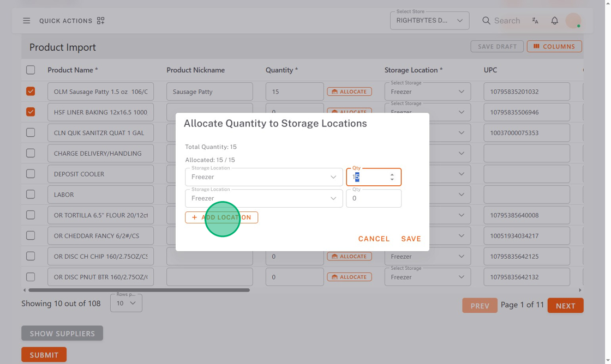Viewport: 611px width, 364px height.
Task: Increment the first Qty stepper arrow
Action: click(x=392, y=174)
